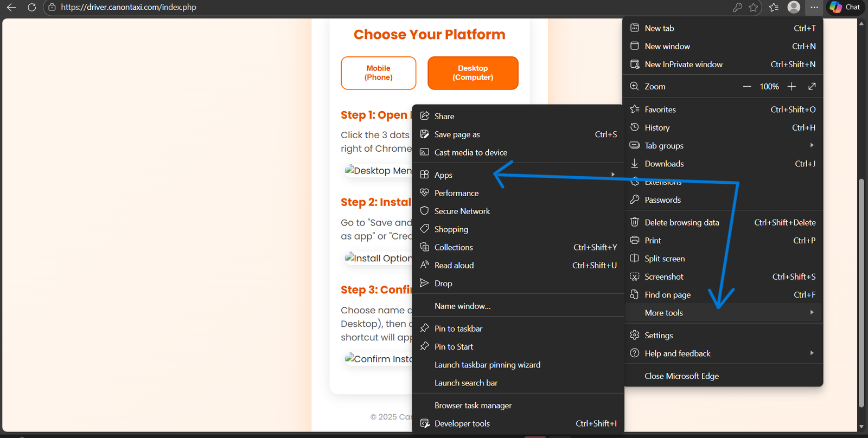Select New tab menu entry

tap(723, 28)
